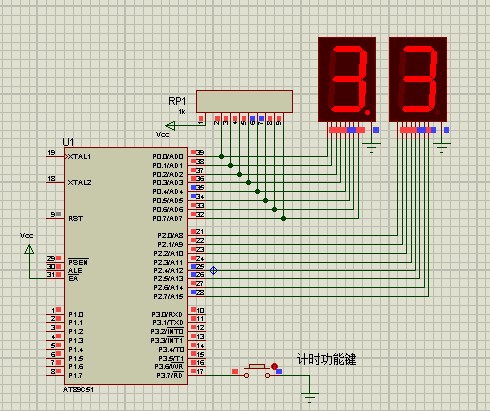Click pin 17 P3.7/RD on the chip

197,375
